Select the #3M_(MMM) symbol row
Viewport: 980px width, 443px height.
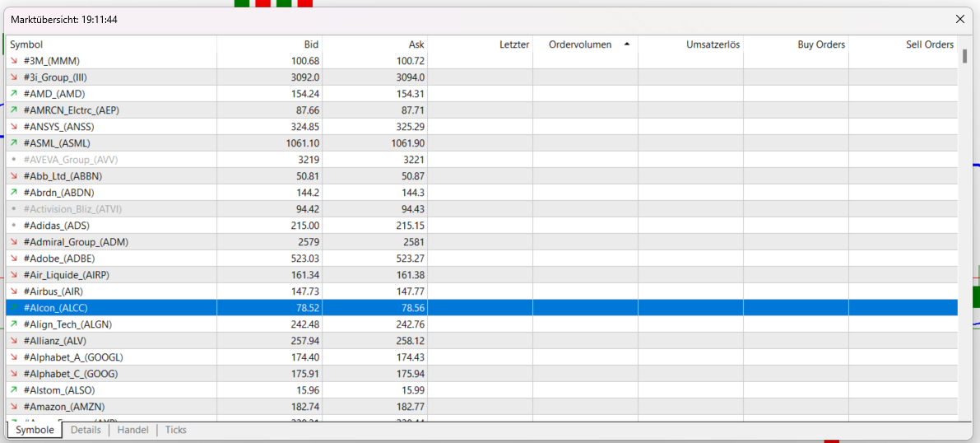[482, 61]
